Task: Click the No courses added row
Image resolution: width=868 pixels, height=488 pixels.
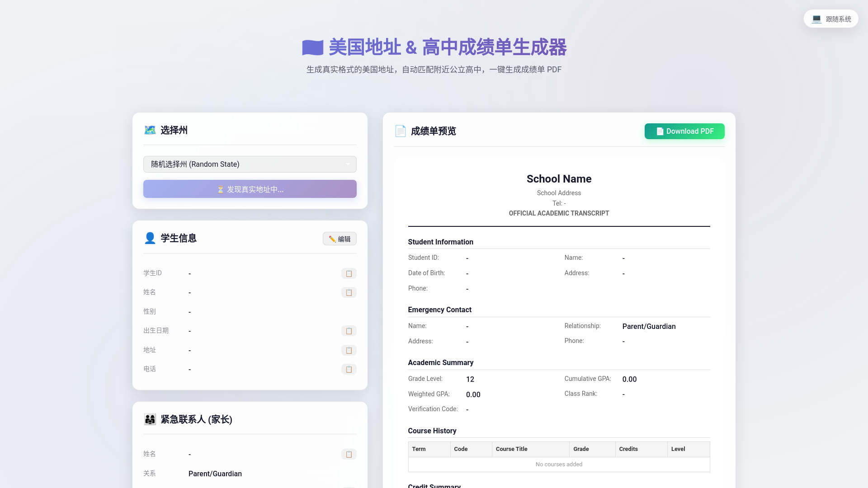Action: click(559, 465)
